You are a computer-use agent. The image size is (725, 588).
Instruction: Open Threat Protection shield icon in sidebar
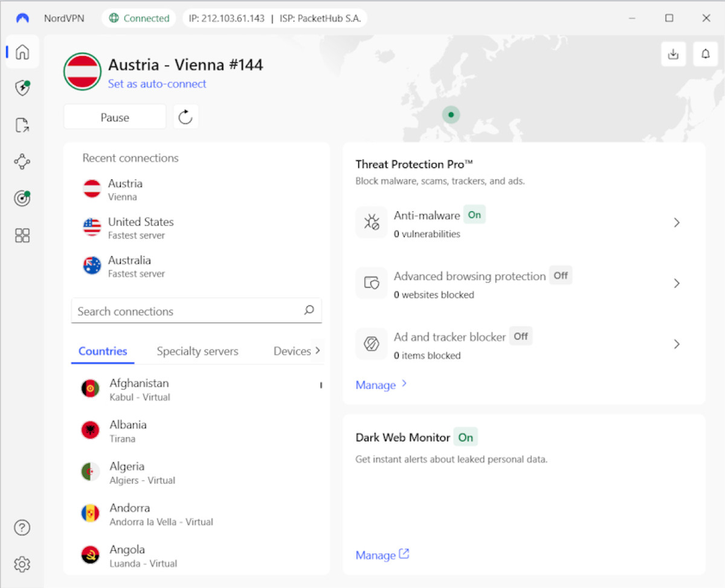tap(22, 89)
